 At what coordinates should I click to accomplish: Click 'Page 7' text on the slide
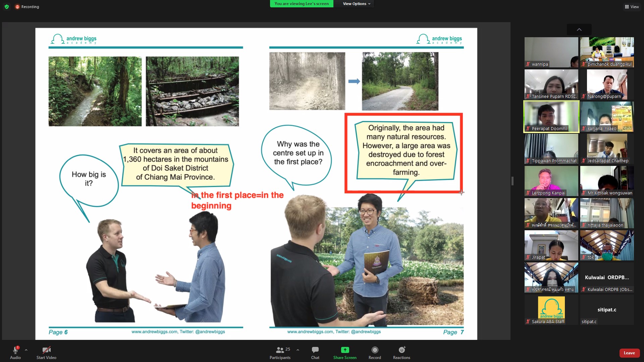point(453,332)
